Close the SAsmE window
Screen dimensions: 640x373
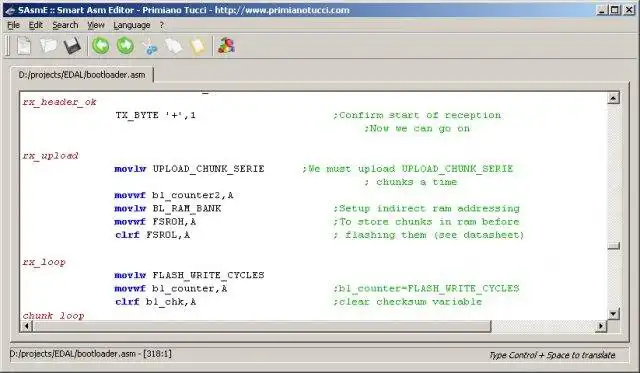(629, 10)
